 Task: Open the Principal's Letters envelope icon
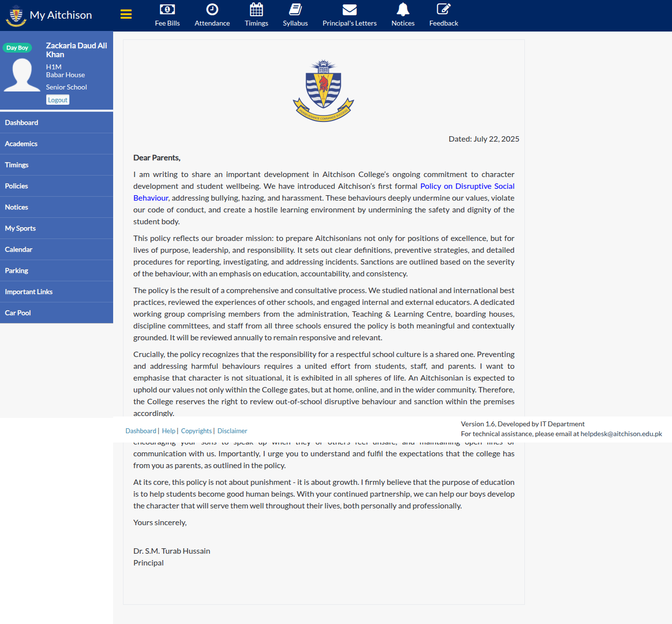coord(349,9)
